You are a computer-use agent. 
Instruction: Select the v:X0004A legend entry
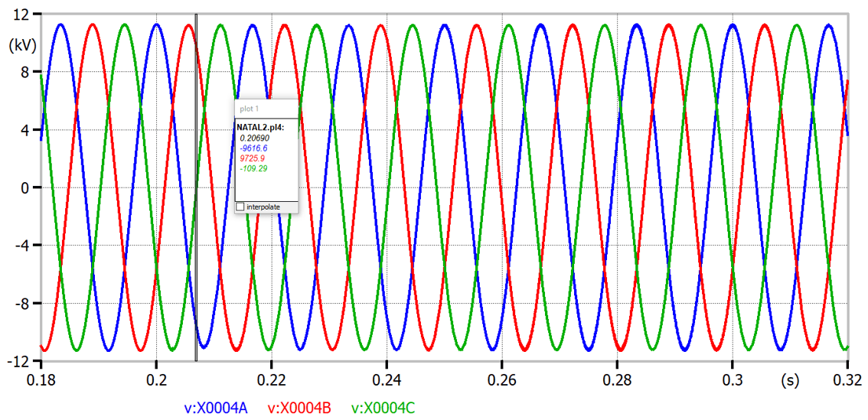coord(216,409)
